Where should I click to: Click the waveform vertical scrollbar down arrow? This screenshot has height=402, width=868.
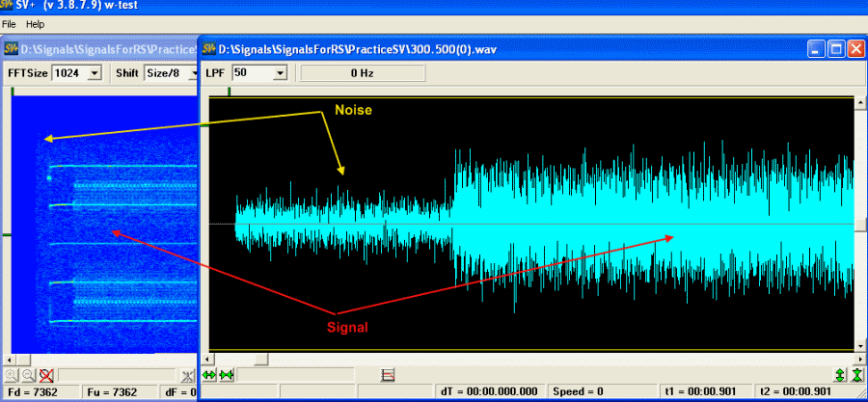[x=860, y=344]
